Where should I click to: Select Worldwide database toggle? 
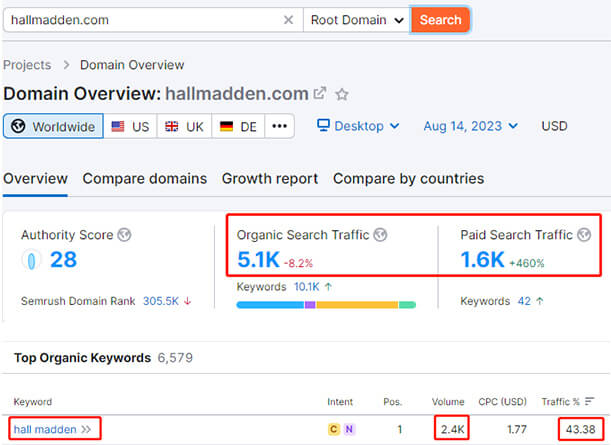54,127
